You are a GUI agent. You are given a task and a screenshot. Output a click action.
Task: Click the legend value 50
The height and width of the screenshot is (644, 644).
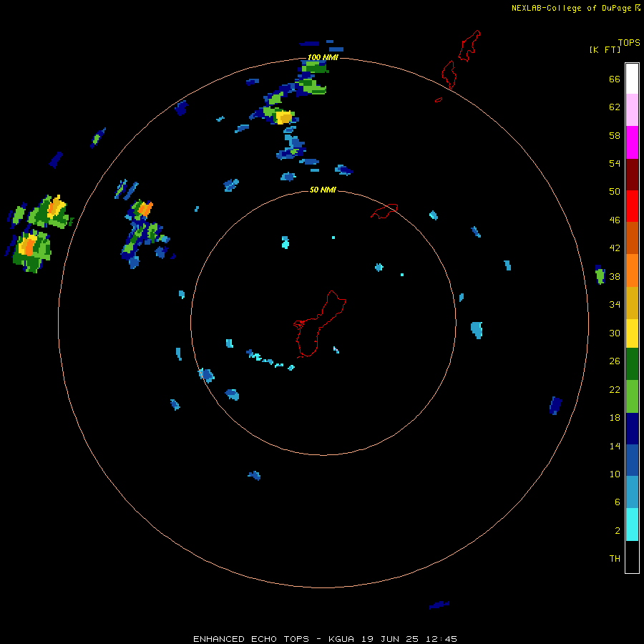pos(615,192)
